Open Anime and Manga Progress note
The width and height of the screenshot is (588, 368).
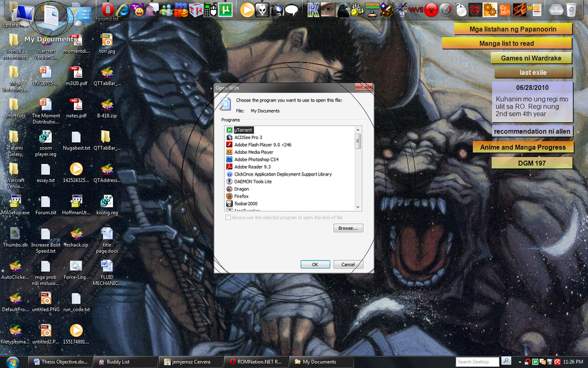point(522,147)
